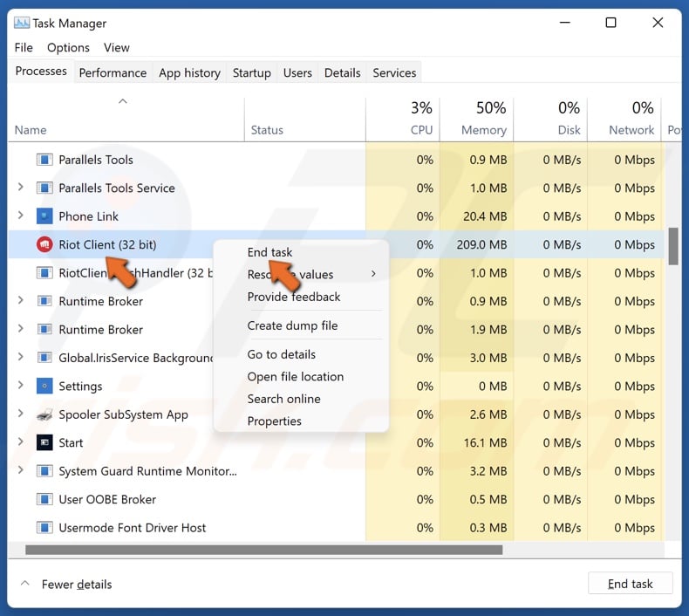Open the File menu
Screen dimensions: 689x616
point(24,47)
